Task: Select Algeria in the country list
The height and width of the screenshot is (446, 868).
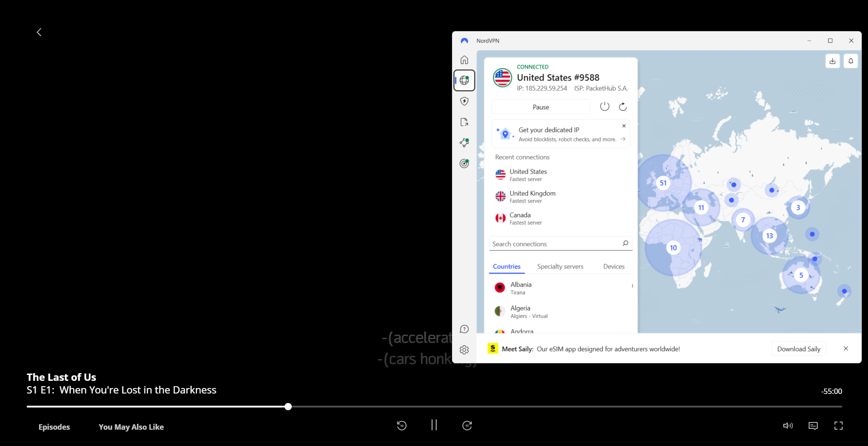Action: tap(560, 312)
